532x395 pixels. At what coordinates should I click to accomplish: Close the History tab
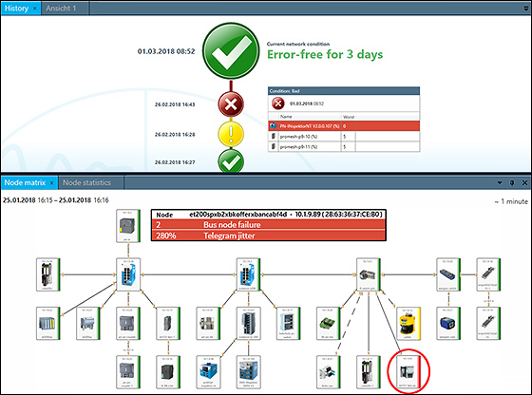tap(34, 9)
